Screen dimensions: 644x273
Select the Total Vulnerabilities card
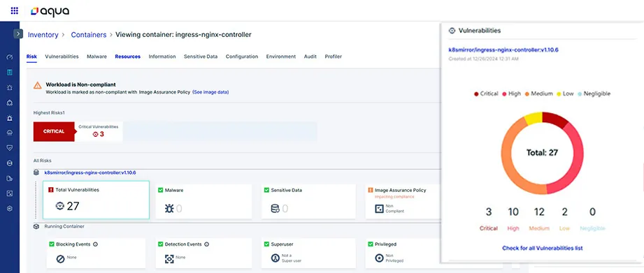click(96, 200)
